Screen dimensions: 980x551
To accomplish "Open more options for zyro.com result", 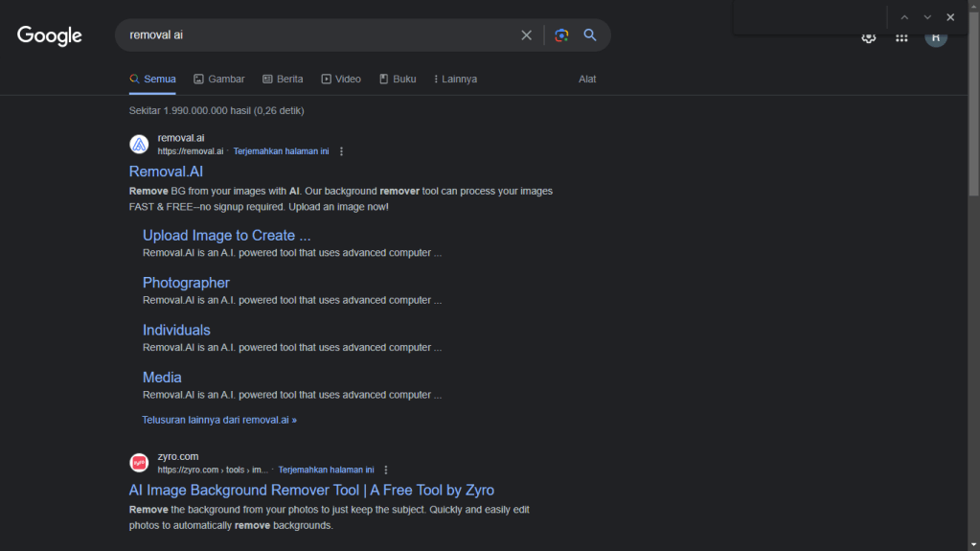I will 386,471.
